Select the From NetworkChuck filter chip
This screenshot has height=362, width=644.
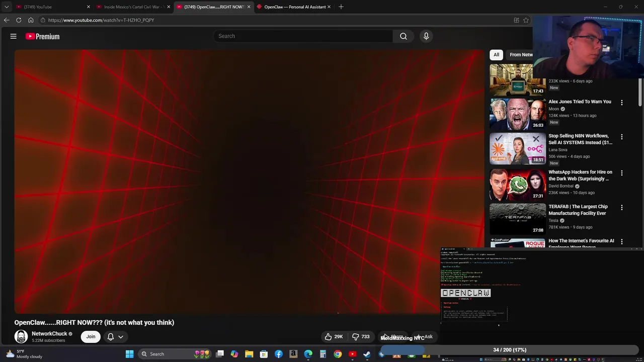[x=521, y=55]
